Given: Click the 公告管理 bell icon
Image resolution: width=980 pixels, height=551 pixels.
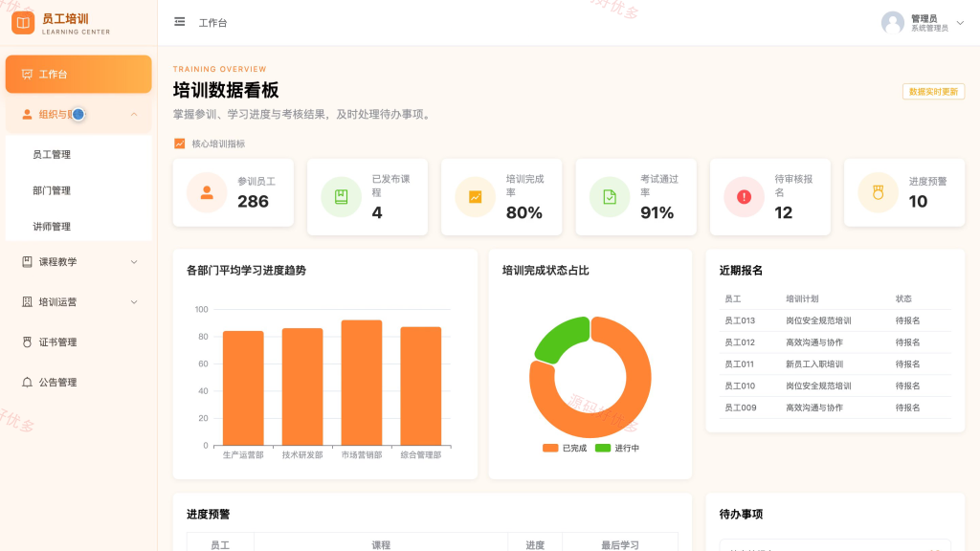Looking at the screenshot, I should click(x=27, y=382).
